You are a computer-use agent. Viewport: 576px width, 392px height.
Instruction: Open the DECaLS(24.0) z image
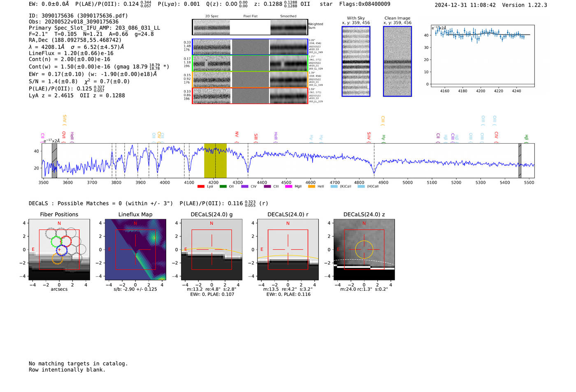pos(364,250)
